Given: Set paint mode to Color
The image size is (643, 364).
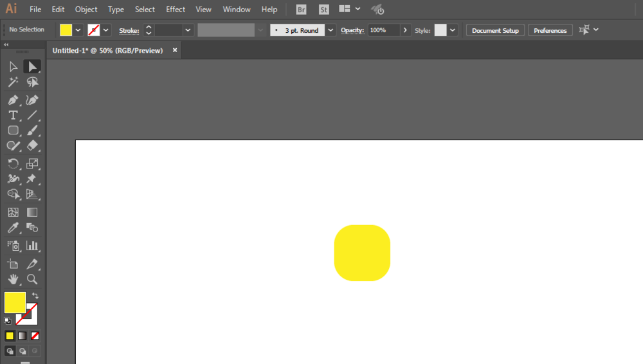Looking at the screenshot, I should 10,336.
